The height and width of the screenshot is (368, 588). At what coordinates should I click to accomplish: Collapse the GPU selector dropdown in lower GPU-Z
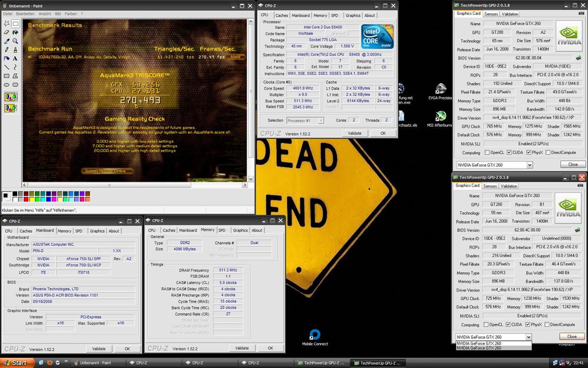point(528,337)
